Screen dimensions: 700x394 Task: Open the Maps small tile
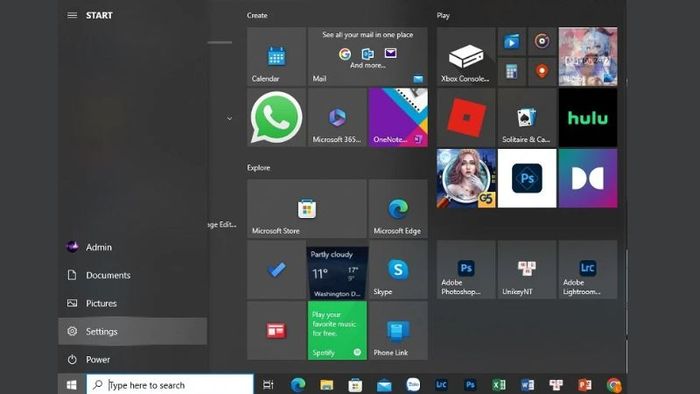click(542, 71)
